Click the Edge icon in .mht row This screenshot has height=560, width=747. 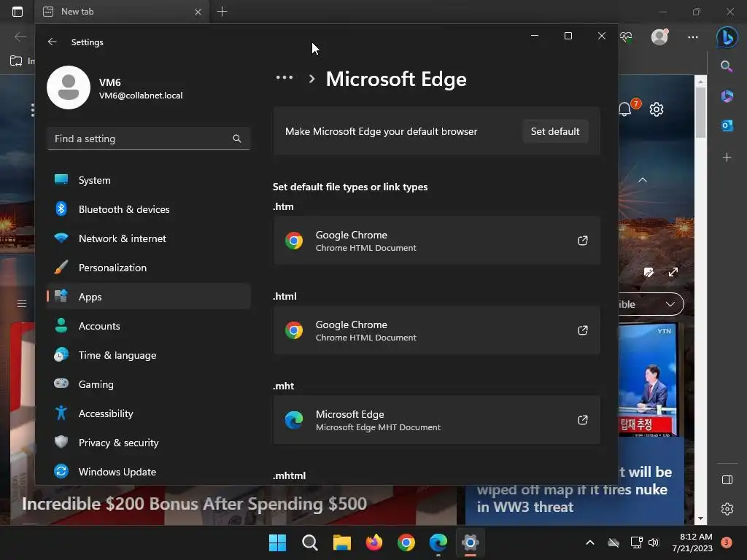tap(294, 420)
